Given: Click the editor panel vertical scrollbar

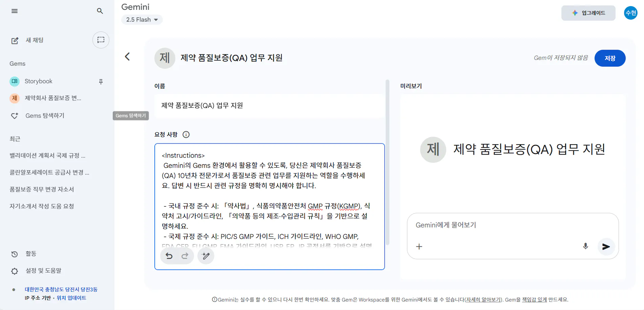Looking at the screenshot, I should point(388,162).
